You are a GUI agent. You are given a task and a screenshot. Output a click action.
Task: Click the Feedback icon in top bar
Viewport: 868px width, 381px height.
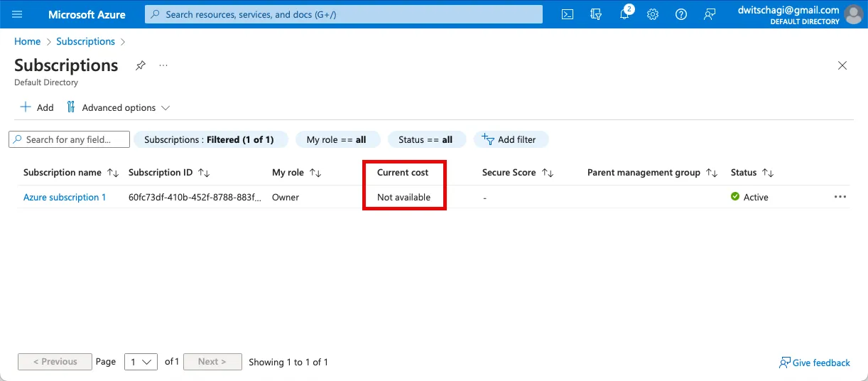tap(710, 14)
